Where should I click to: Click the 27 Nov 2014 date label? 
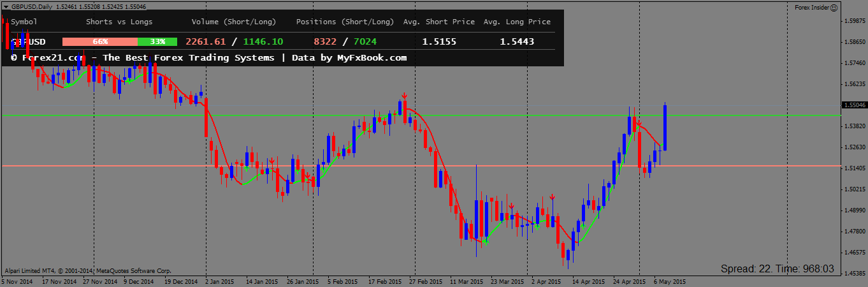click(99, 281)
